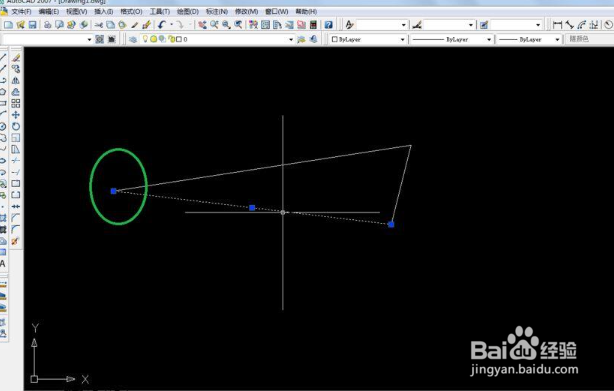Click the layer 0 color square

(179, 39)
